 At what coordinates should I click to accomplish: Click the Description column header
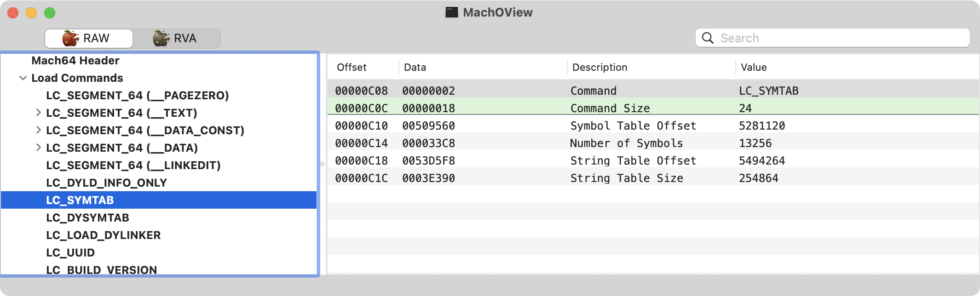[x=600, y=68]
